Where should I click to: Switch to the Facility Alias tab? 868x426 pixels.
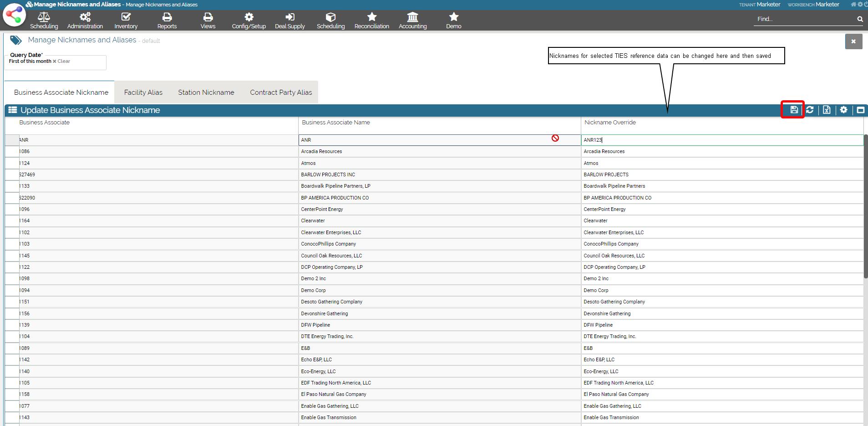tap(143, 92)
